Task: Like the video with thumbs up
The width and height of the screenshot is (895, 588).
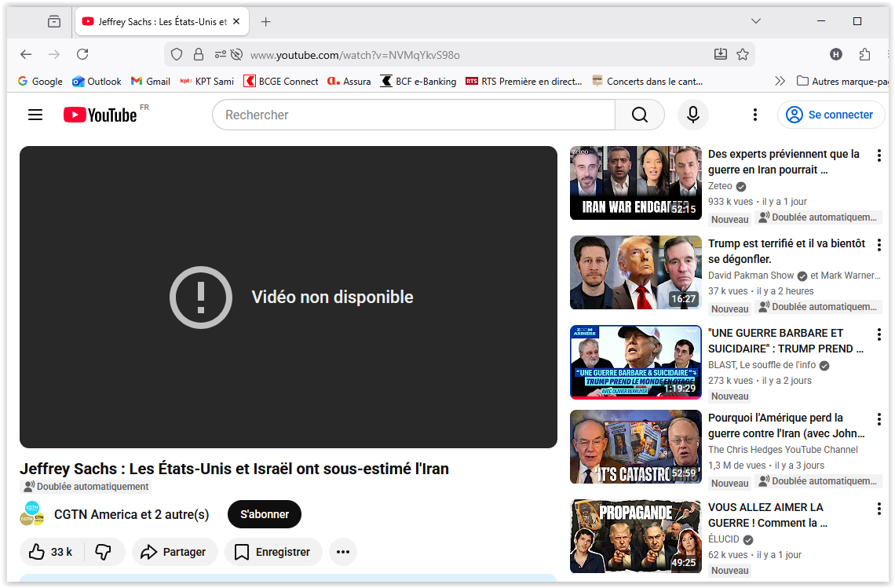Action: click(50, 552)
